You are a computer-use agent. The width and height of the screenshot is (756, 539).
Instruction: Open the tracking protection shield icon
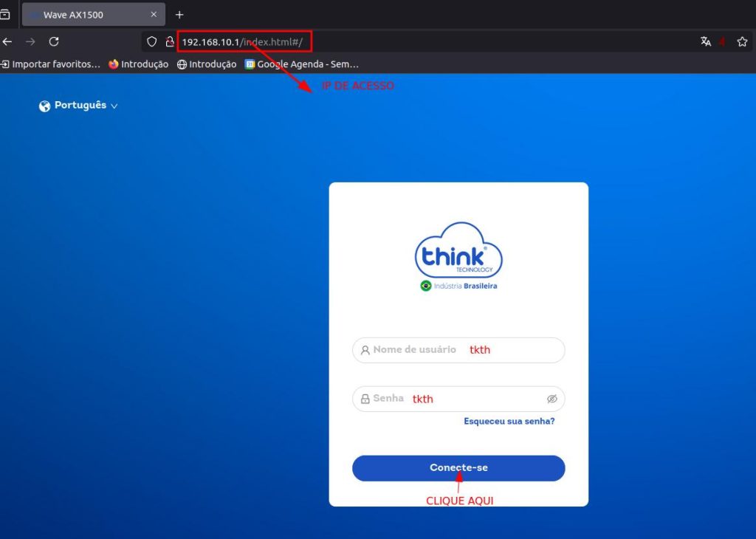[x=152, y=42]
